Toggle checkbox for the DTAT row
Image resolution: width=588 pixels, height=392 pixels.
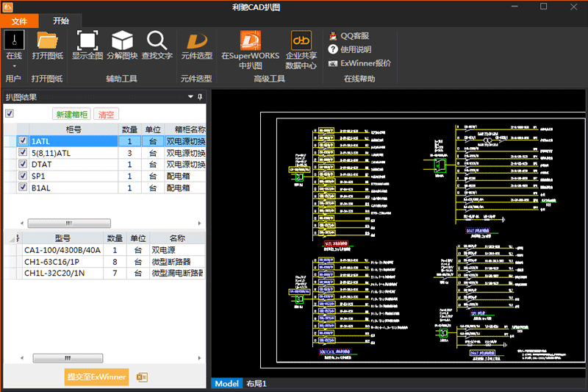[23, 165]
